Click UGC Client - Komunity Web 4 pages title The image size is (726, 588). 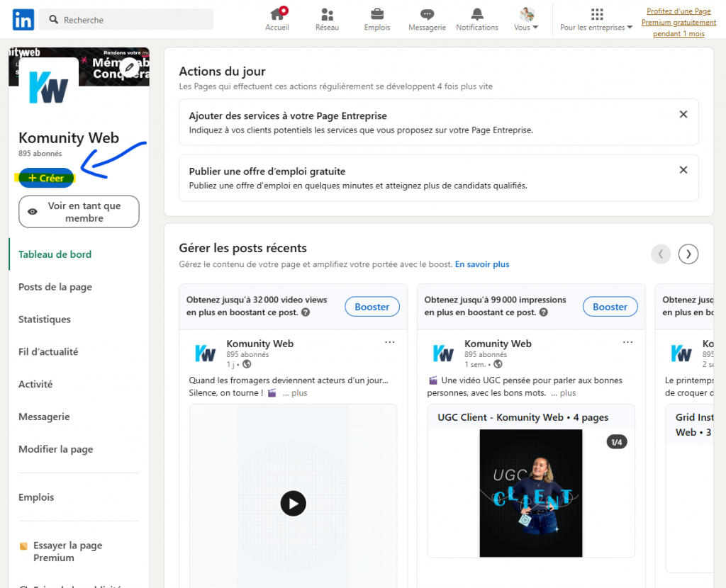tap(523, 417)
